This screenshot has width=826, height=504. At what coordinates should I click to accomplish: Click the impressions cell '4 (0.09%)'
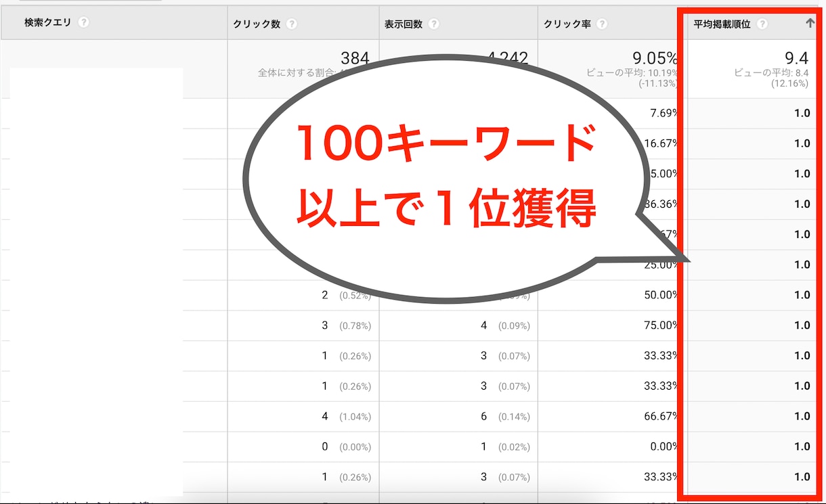click(505, 325)
